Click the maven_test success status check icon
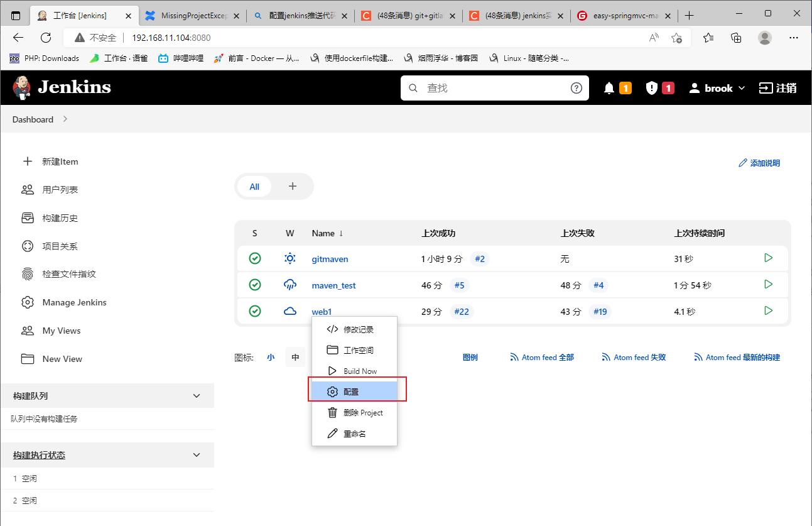The width and height of the screenshot is (812, 526). (255, 285)
